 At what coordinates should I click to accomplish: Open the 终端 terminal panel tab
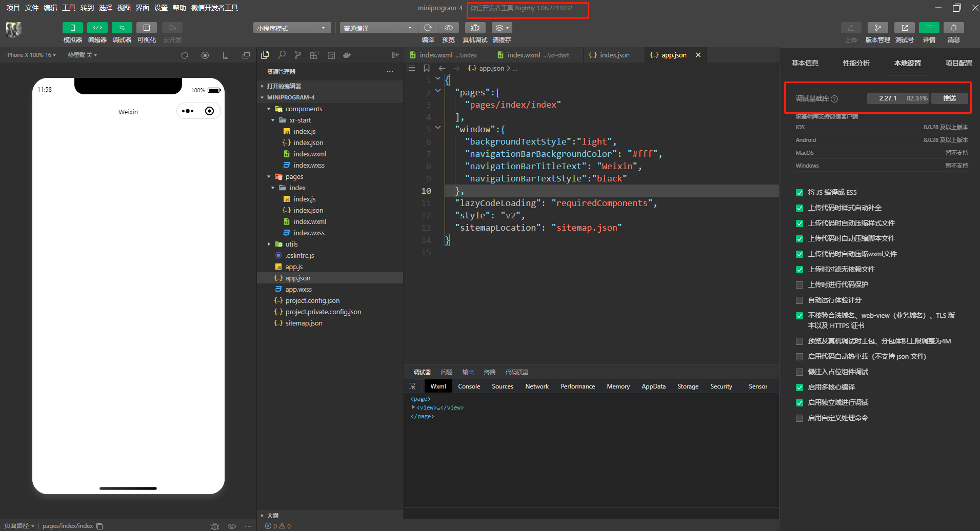point(490,372)
